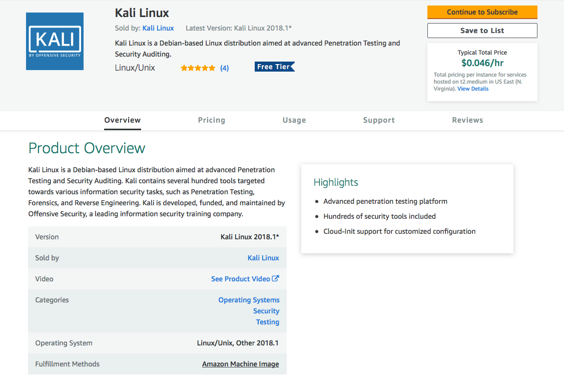Viewport: 564px width, 392px height.
Task: Click the external link icon beside See Product Video
Action: [x=276, y=279]
